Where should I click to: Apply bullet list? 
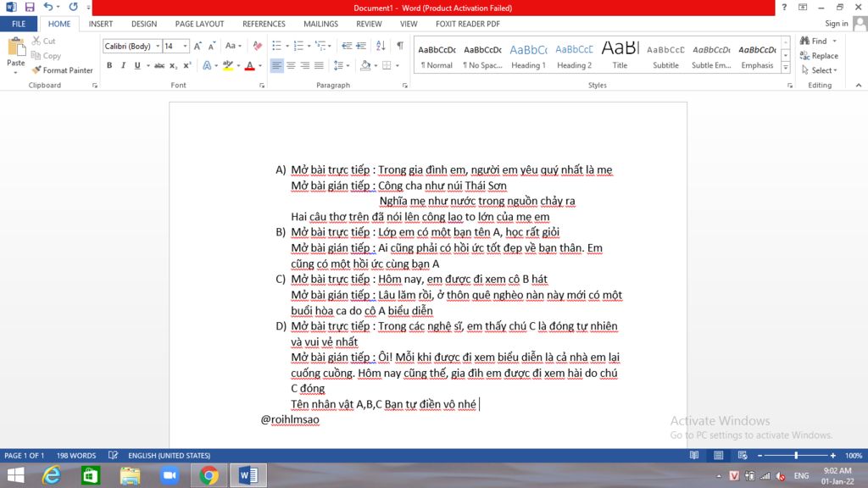pos(276,46)
